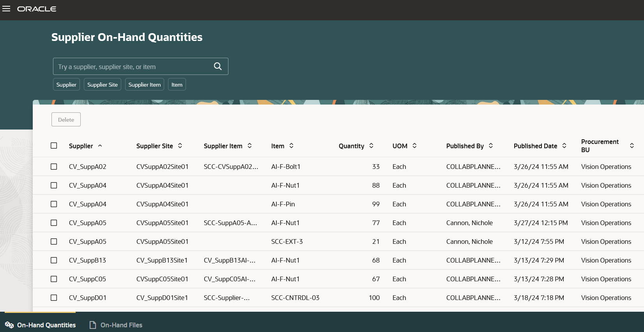
Task: Check the CV_SuppA05 SCC-EXT-3 row checkbox
Action: [x=54, y=241]
